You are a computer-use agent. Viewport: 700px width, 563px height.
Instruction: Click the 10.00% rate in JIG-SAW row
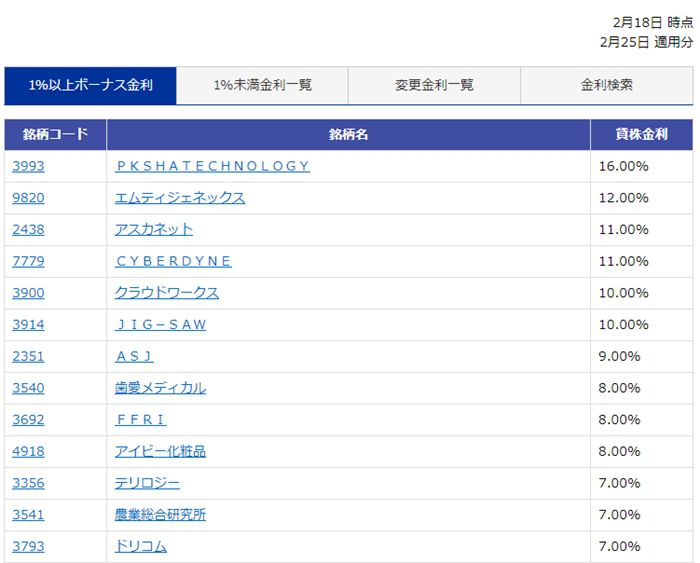coord(624,325)
